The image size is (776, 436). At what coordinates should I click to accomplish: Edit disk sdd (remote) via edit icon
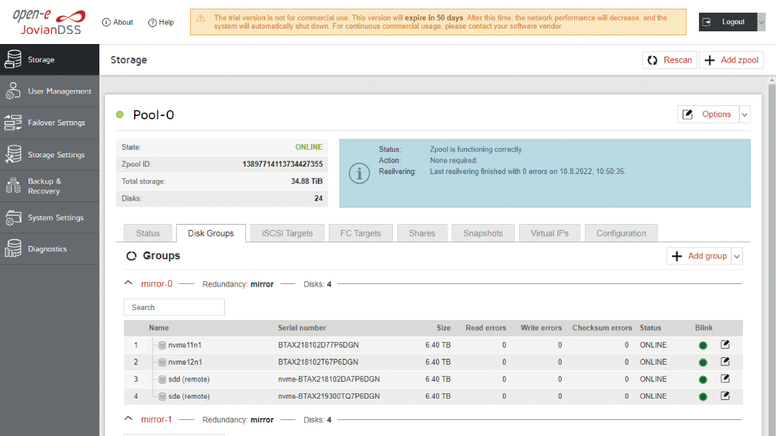725,379
